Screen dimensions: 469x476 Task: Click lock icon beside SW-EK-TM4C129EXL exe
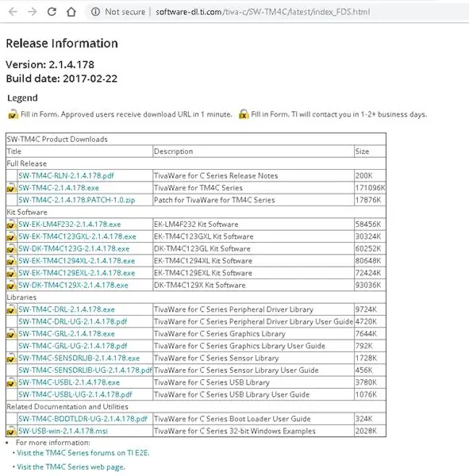pos(11,273)
